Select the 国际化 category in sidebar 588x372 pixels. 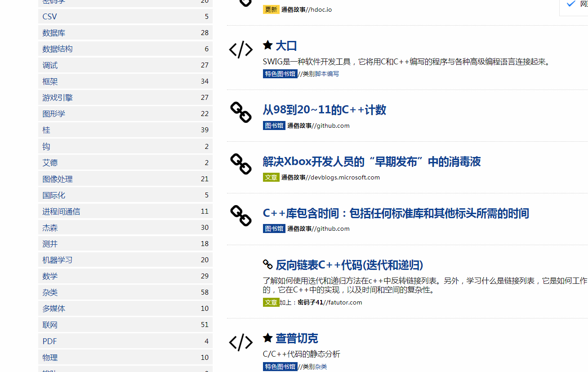[x=125, y=195]
